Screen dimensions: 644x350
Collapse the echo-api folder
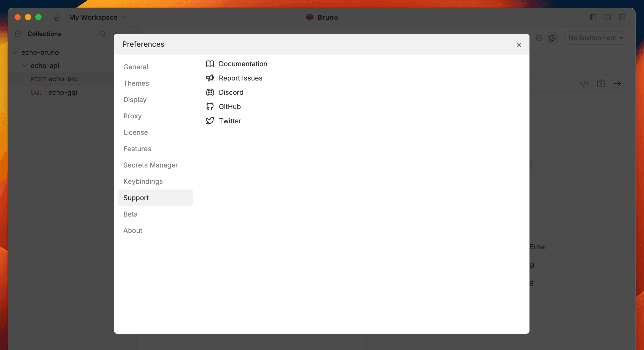(x=24, y=66)
